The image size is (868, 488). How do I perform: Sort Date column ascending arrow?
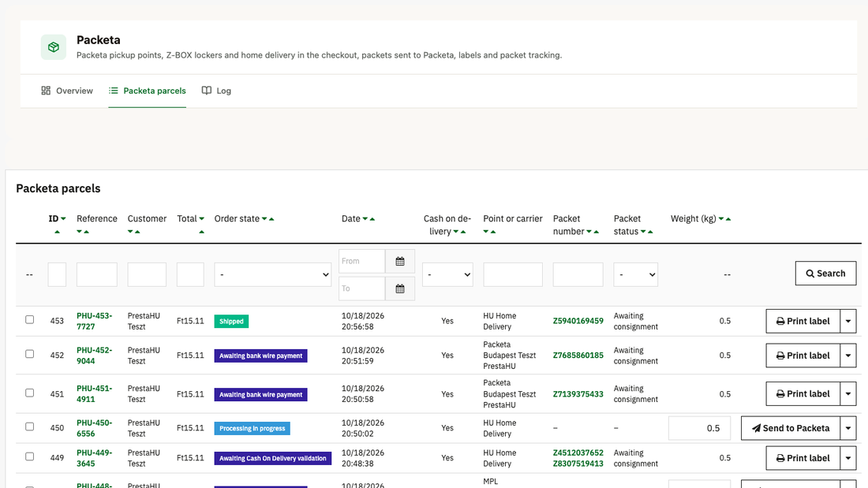(372, 219)
